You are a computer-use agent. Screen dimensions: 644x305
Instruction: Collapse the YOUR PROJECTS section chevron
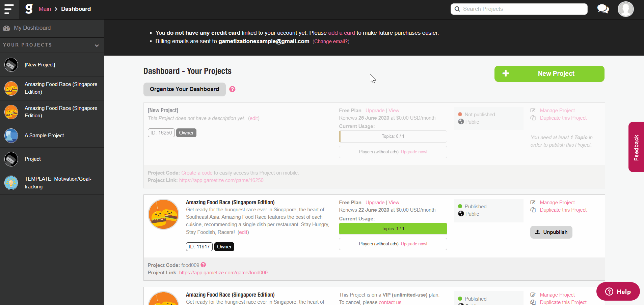pyautogui.click(x=97, y=45)
